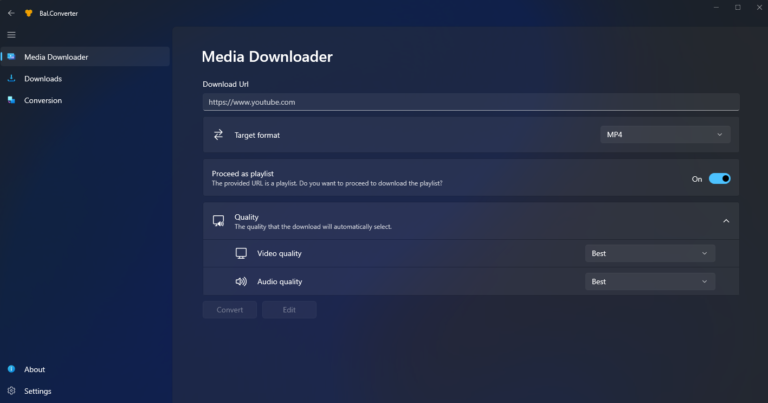Maximize the Bal.Converter window
The image size is (768, 403).
(738, 8)
